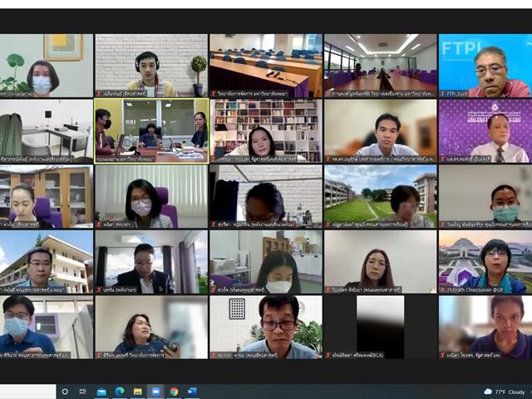Open Microsoft Word from taskbar
The image size is (532, 399).
(x=192, y=392)
